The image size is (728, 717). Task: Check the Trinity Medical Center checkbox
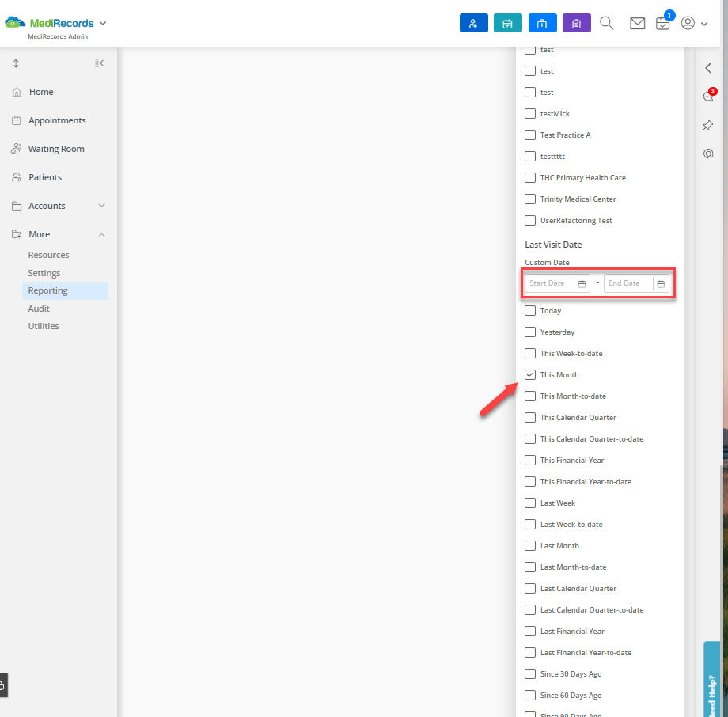(529, 199)
